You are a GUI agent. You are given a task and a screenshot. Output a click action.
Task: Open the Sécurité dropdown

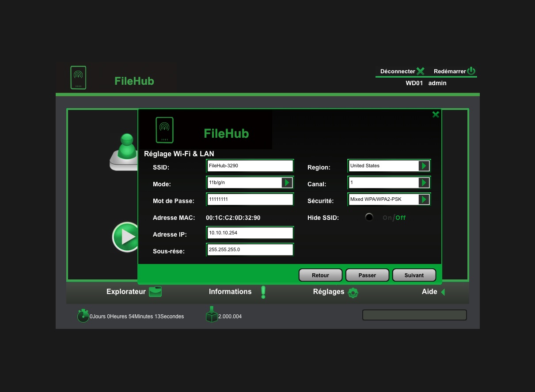point(424,200)
